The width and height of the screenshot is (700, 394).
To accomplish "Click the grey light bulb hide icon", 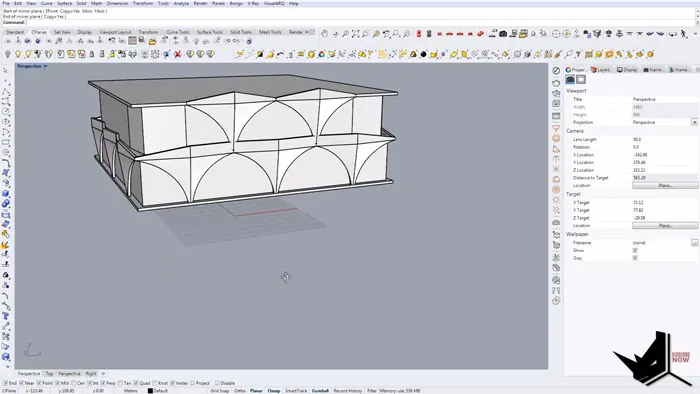I will click(x=8, y=54).
